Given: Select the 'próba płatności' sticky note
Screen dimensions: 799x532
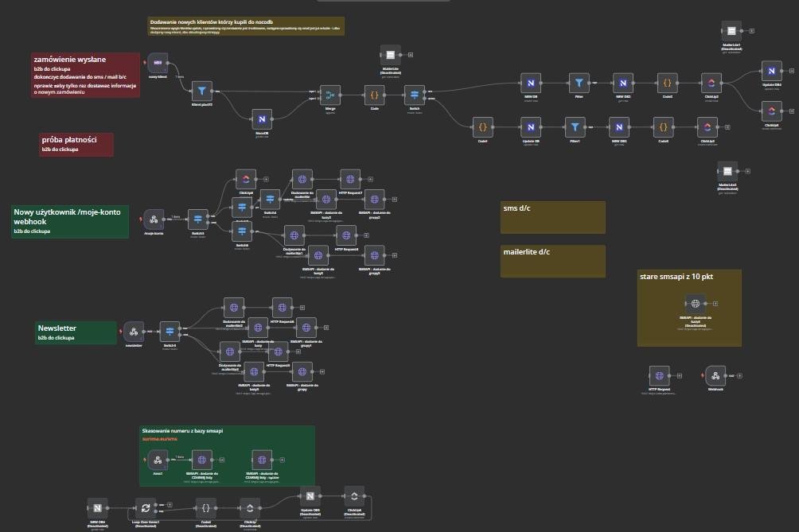Looking at the screenshot, I should [76, 145].
